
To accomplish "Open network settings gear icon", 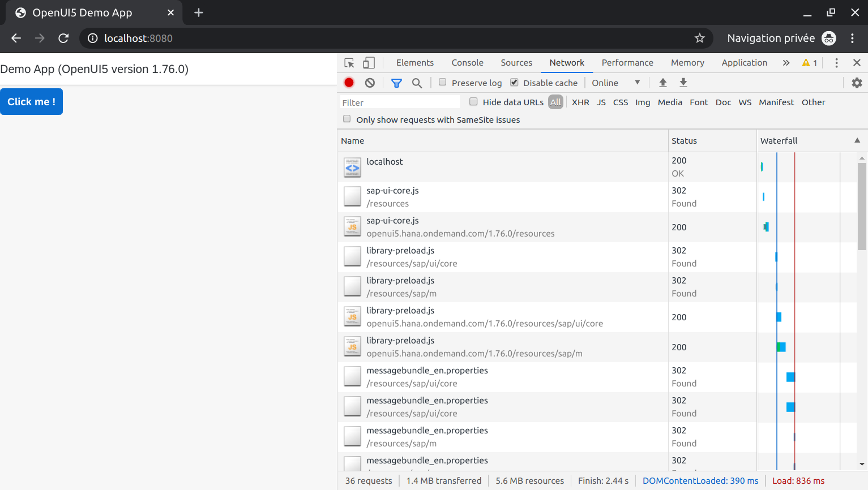I will [x=857, y=83].
